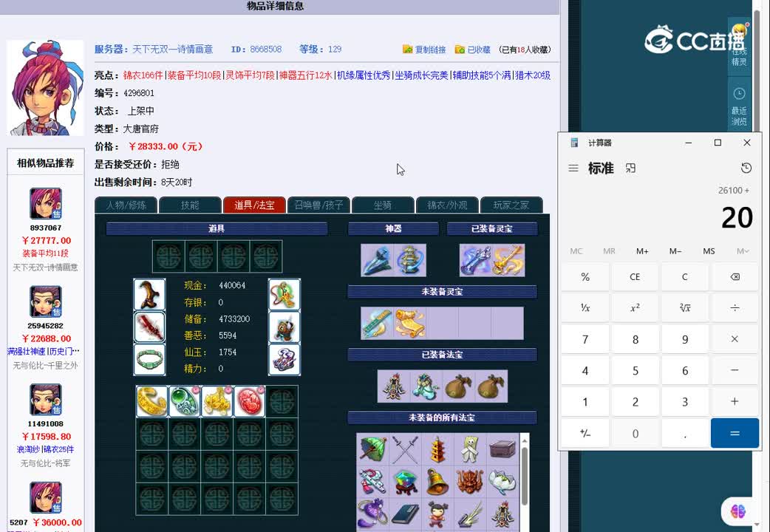Toggle calculator keep-on-top mode icon

pos(630,168)
